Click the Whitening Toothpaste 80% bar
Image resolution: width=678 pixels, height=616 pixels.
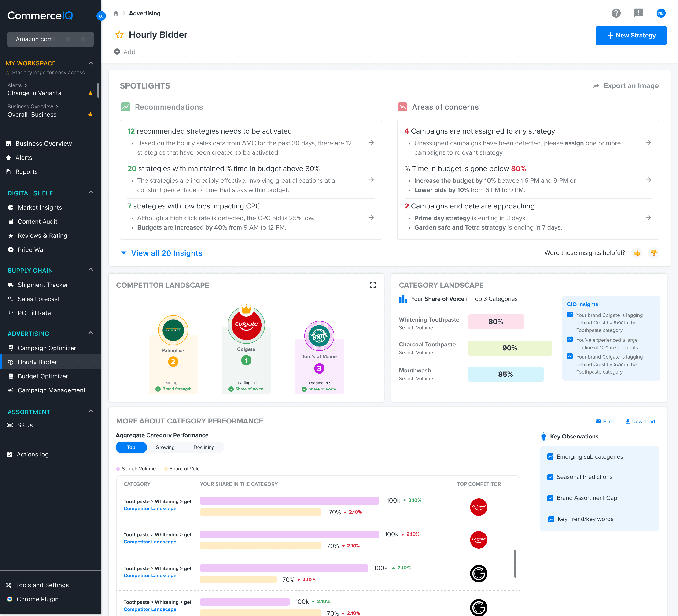coord(495,322)
